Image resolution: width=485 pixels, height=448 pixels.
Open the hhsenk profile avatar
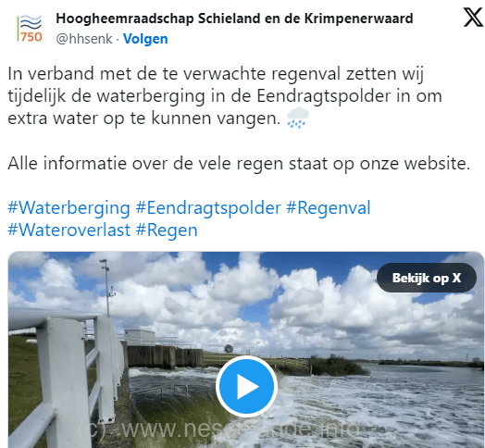[x=30, y=29]
